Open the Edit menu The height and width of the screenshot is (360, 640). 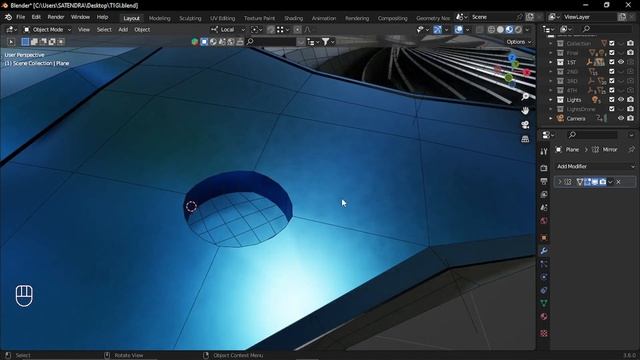click(x=36, y=17)
